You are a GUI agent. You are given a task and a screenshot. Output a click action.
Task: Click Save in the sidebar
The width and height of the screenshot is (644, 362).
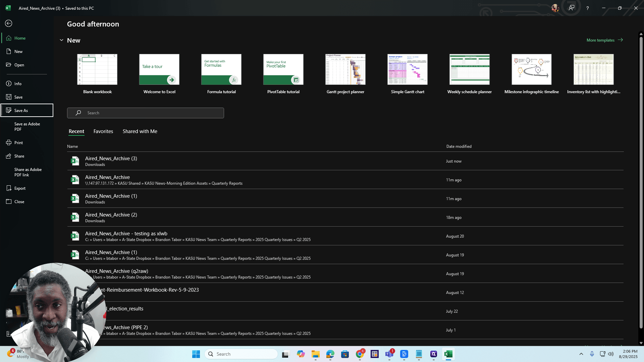(x=27, y=97)
